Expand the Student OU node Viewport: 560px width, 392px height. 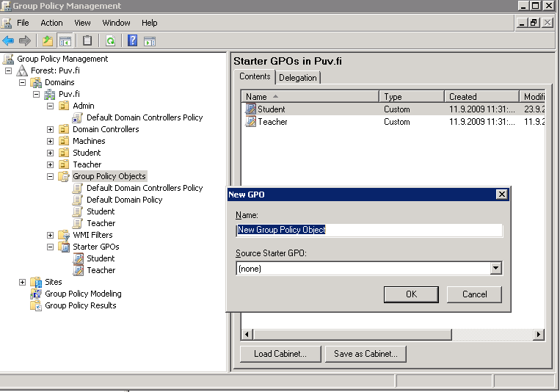(x=50, y=153)
